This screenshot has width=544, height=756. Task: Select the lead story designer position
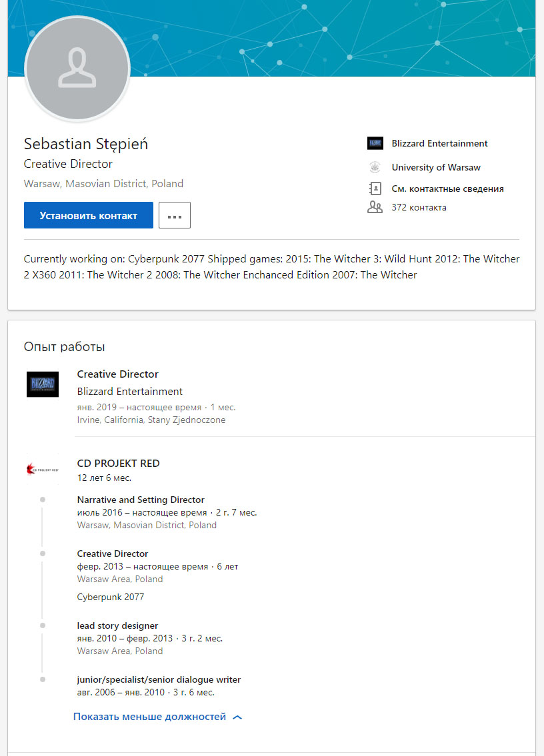[118, 626]
